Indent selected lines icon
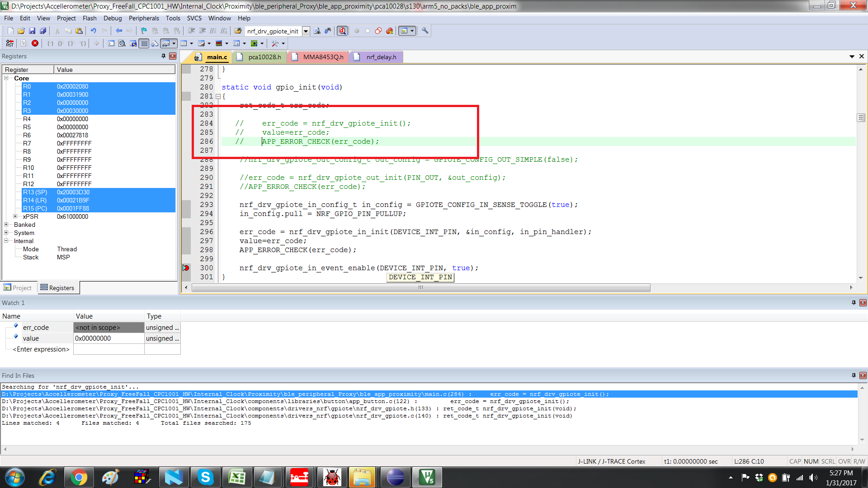Viewport: 868px width, 488px height. point(191,31)
